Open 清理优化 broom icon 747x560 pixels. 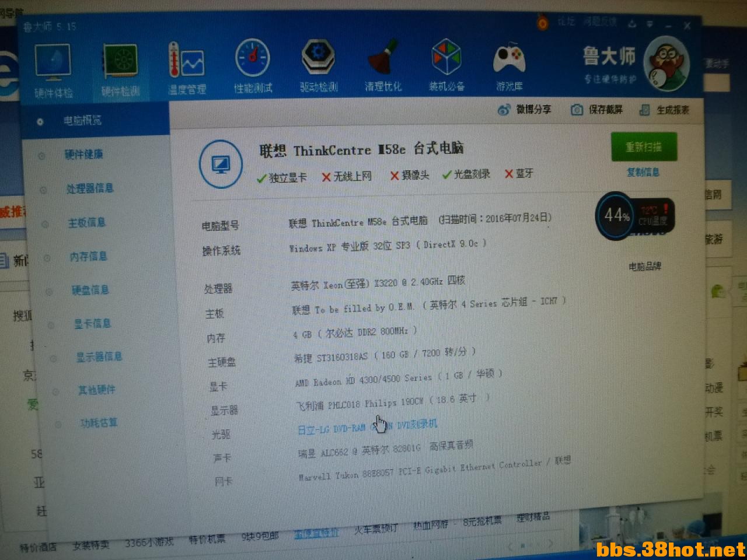point(383,65)
